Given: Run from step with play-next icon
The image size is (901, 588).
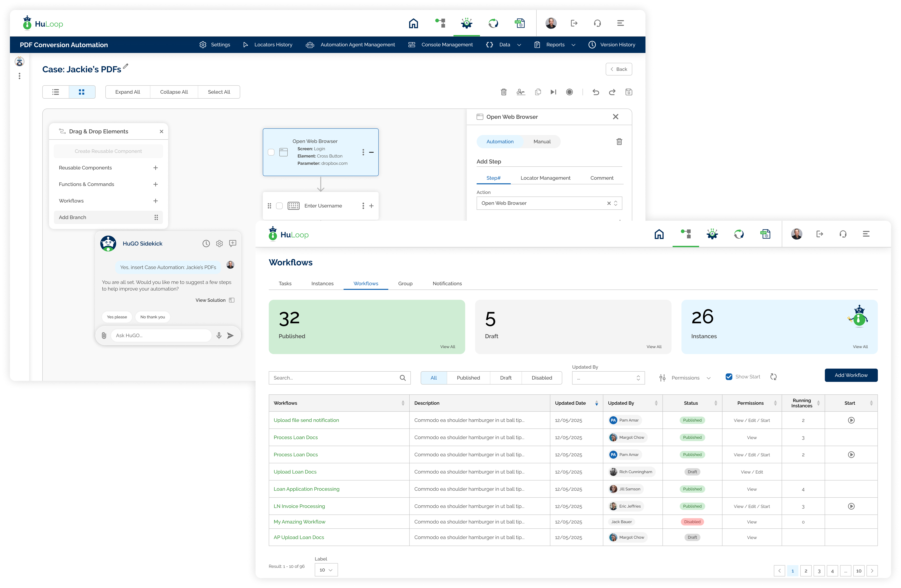Looking at the screenshot, I should click(x=553, y=92).
